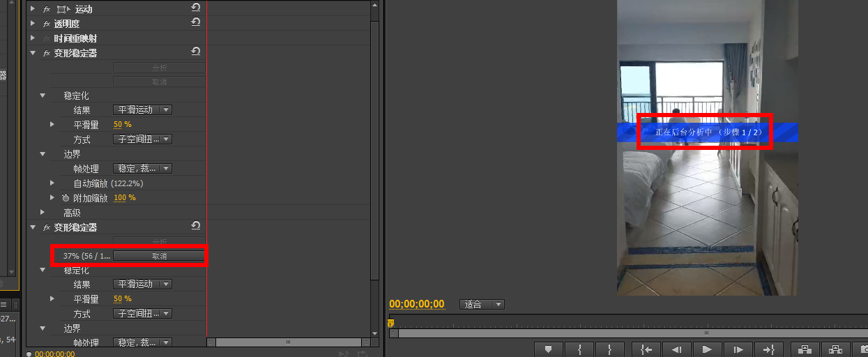The width and height of the screenshot is (868, 357).
Task: Expand the 透明度 effect properties
Action: 33,24
